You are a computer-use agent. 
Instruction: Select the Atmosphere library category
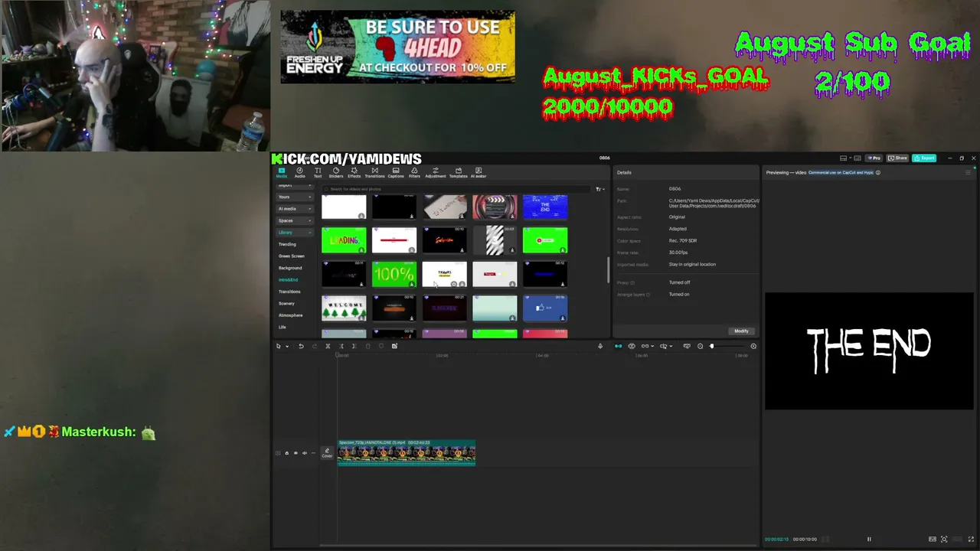290,315
